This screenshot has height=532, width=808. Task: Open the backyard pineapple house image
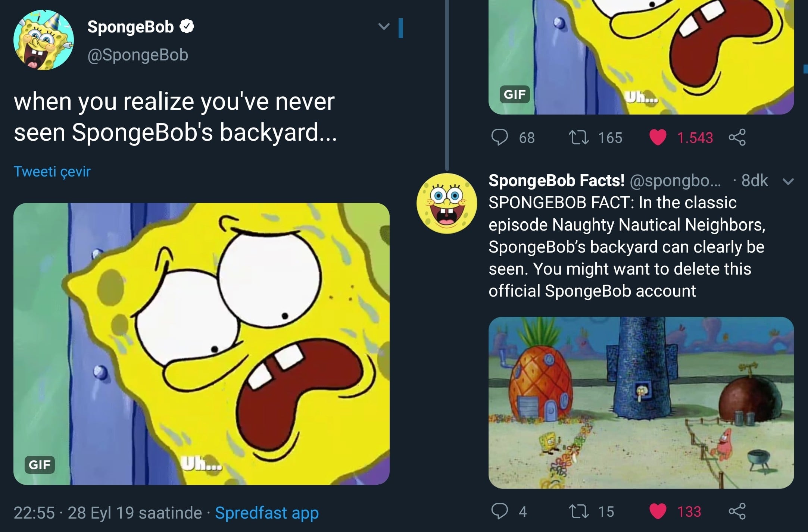pyautogui.click(x=641, y=403)
